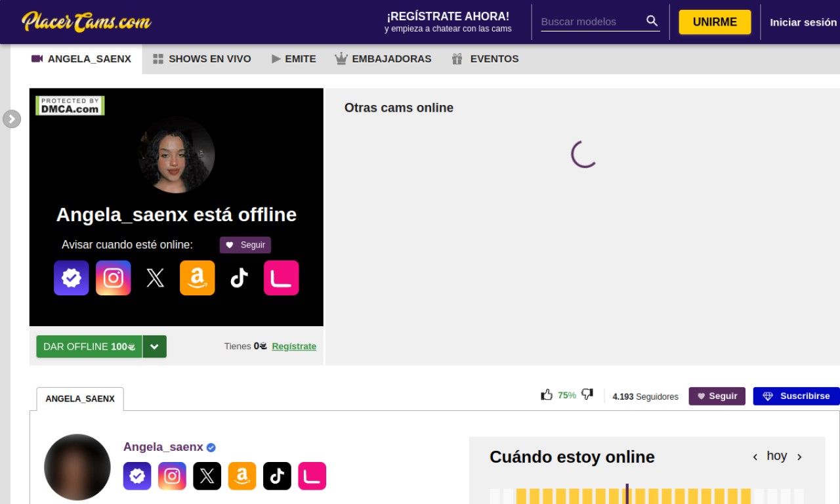This screenshot has height=504, width=840.
Task: Open verified badge icon in profile section
Action: pos(137,476)
